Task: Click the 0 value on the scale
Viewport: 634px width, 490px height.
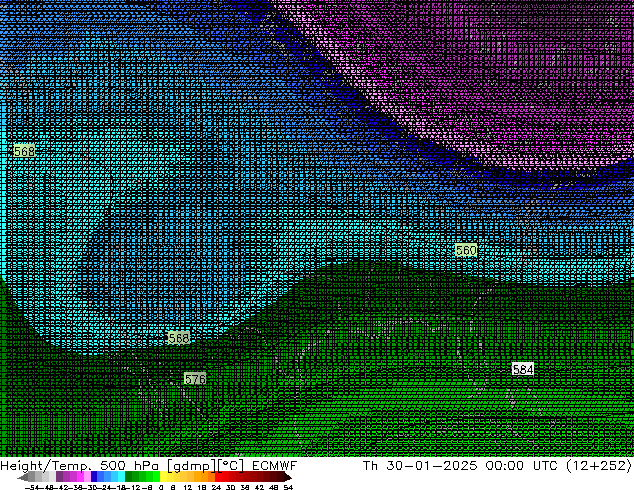Action: (x=161, y=487)
